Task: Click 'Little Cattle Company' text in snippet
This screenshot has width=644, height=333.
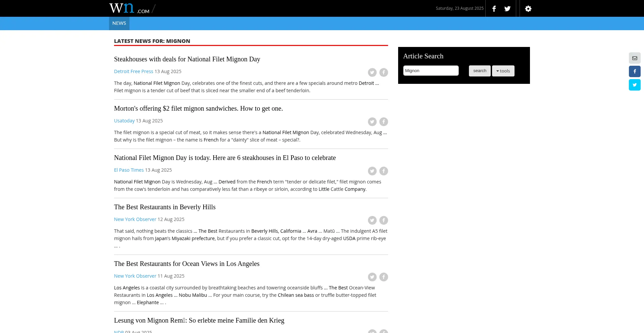Action: (x=342, y=189)
